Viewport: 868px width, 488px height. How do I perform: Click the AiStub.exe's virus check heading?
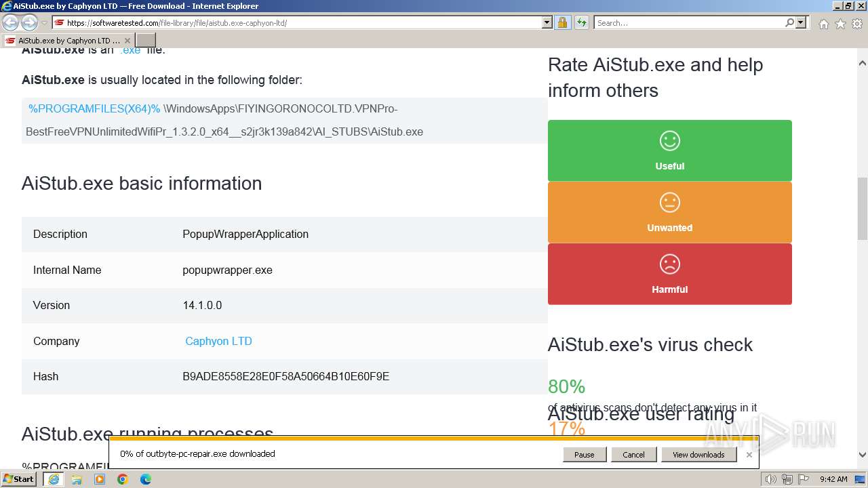click(x=650, y=344)
